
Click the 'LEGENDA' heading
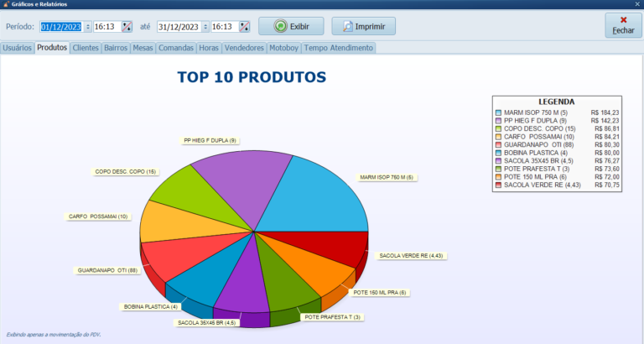pos(557,102)
